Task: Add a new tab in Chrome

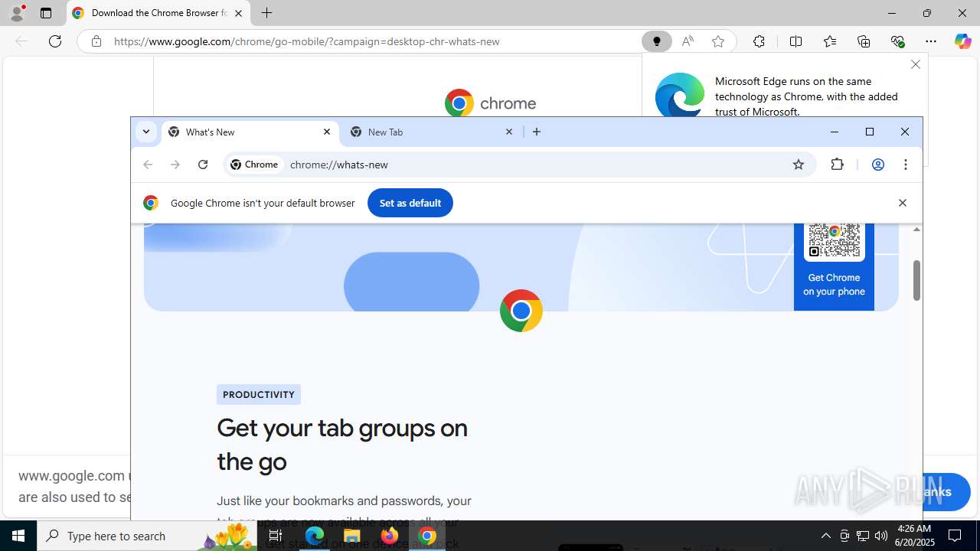Action: click(537, 132)
